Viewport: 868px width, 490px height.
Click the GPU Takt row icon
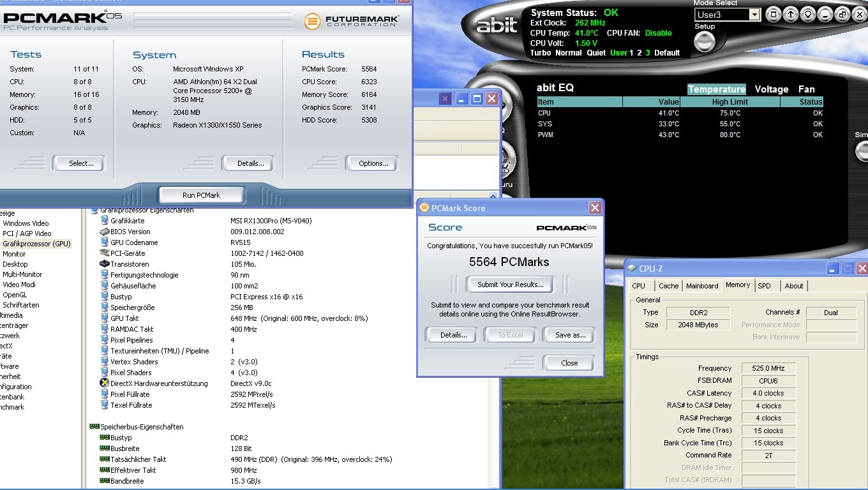tap(105, 318)
